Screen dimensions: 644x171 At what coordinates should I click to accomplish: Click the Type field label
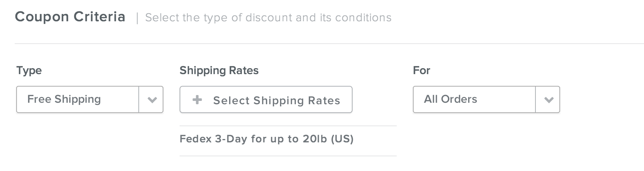click(29, 70)
